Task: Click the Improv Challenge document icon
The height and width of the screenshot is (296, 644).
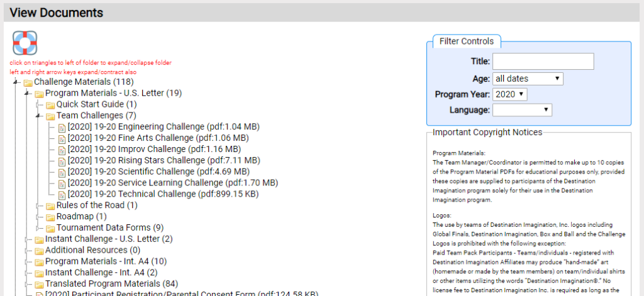Action: point(62,150)
